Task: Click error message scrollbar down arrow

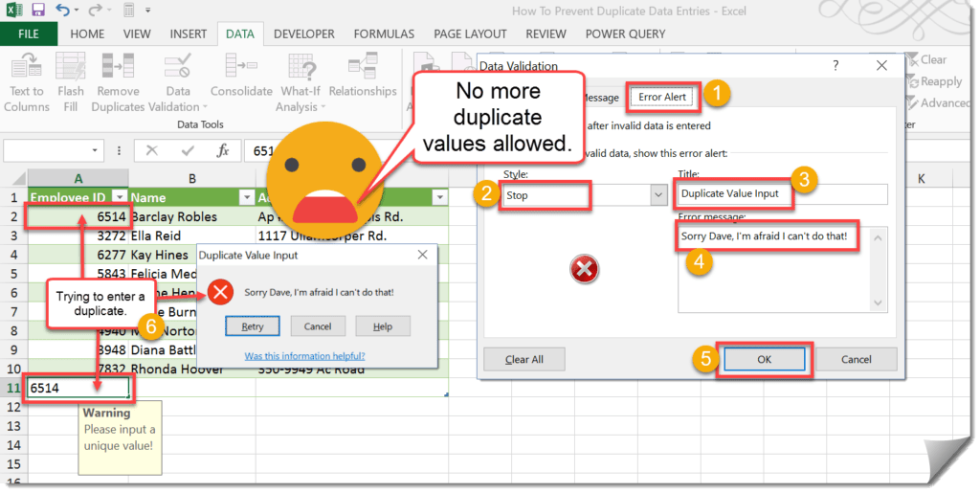Action: pyautogui.click(x=879, y=303)
